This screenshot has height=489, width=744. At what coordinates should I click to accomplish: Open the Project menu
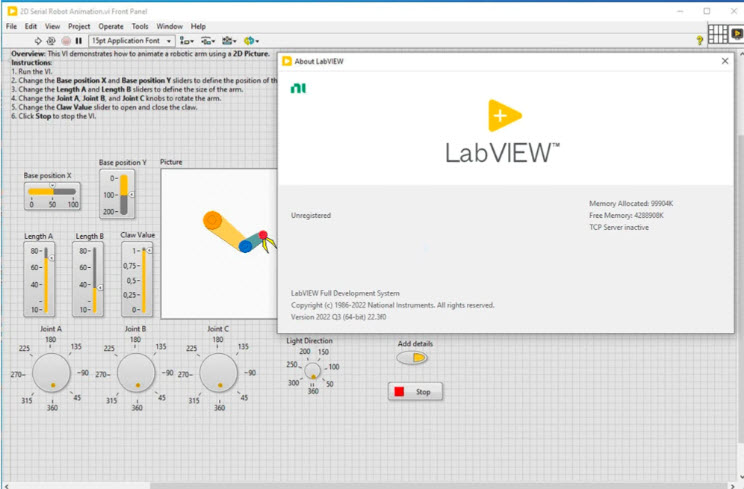click(79, 26)
